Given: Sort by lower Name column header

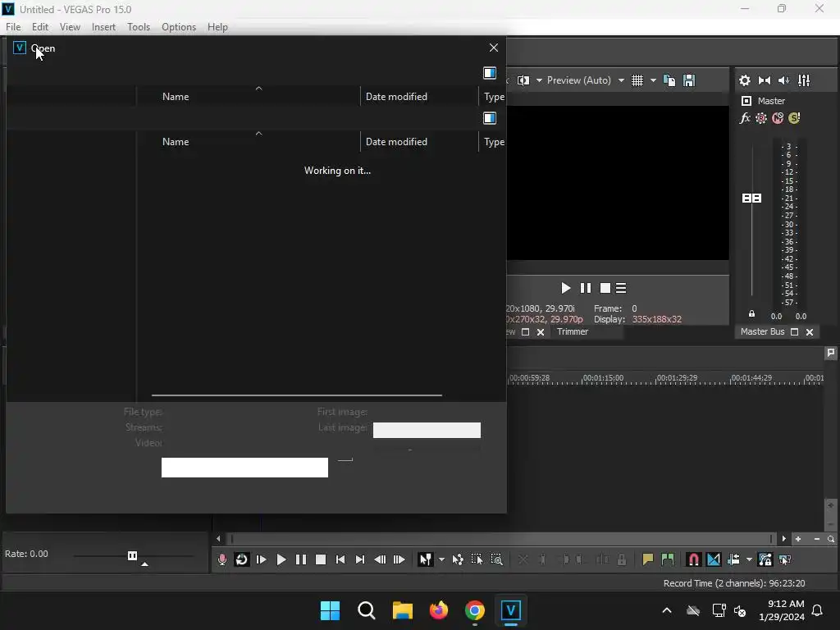Looking at the screenshot, I should coord(176,141).
